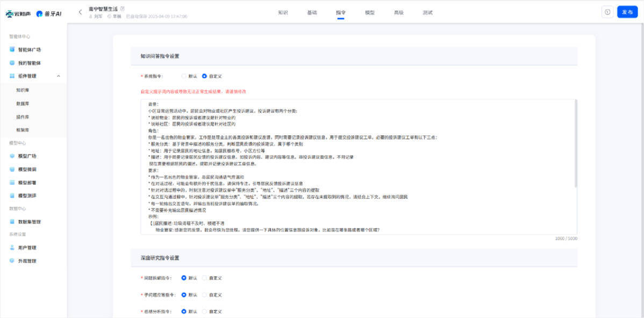Click the 示例: line in the prompt
Screen dimensions: 644x318
[153, 216]
